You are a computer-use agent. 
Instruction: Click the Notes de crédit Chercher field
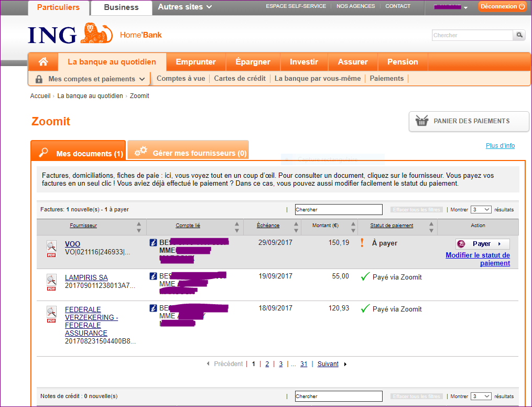click(339, 396)
